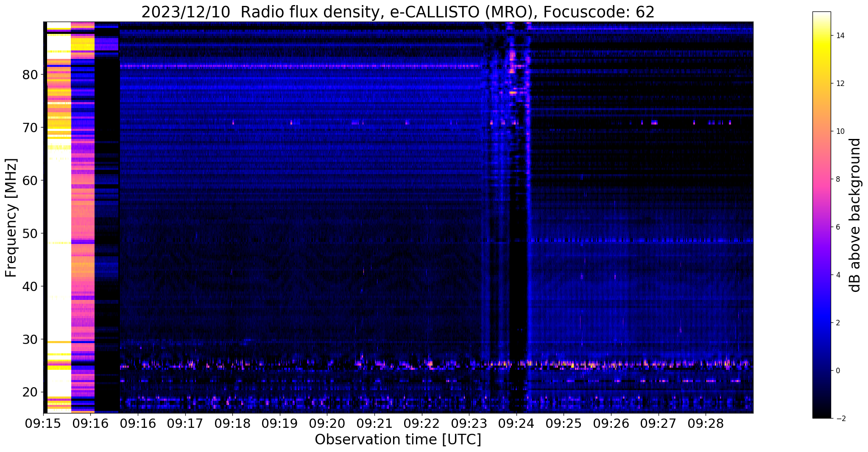Select the 09:21 time tick label
This screenshot has height=452, width=868.
tap(374, 424)
